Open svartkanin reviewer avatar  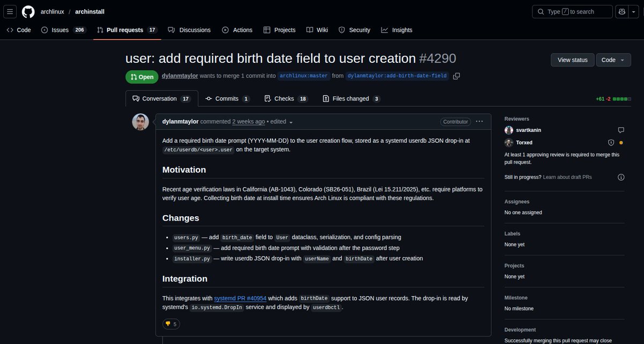tap(509, 130)
